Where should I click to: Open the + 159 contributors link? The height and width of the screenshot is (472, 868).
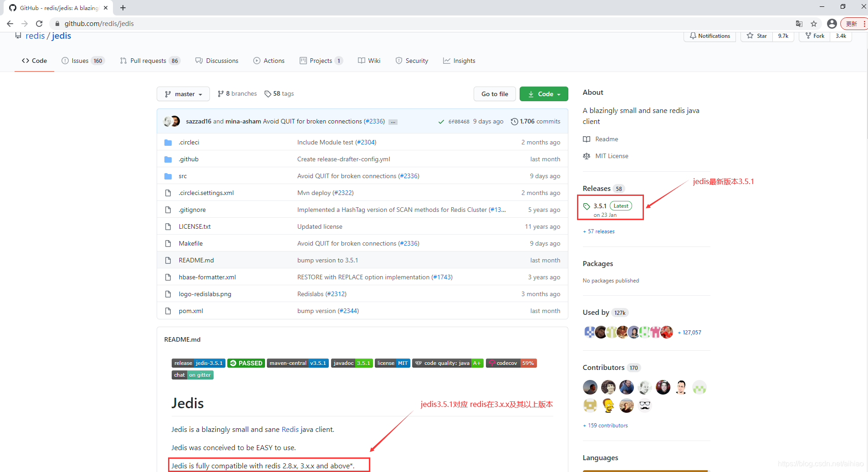(x=605, y=426)
